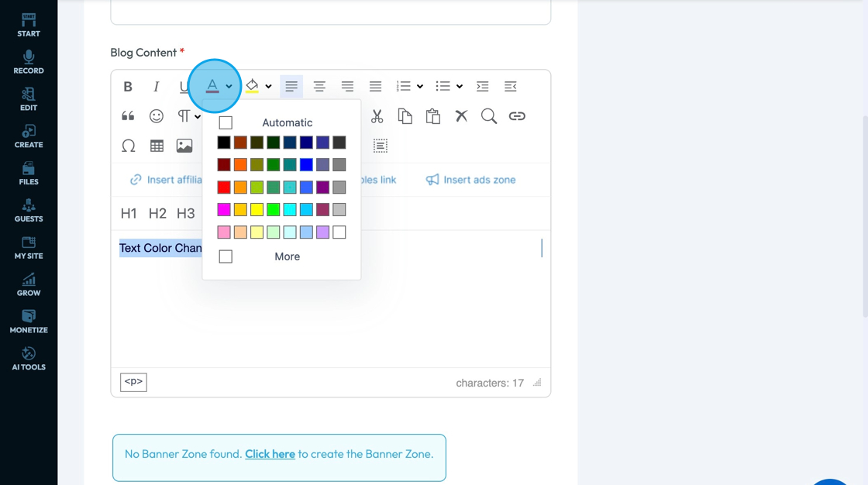Go to MY SITE in sidebar
Screen dimensions: 868x485
click(x=29, y=247)
